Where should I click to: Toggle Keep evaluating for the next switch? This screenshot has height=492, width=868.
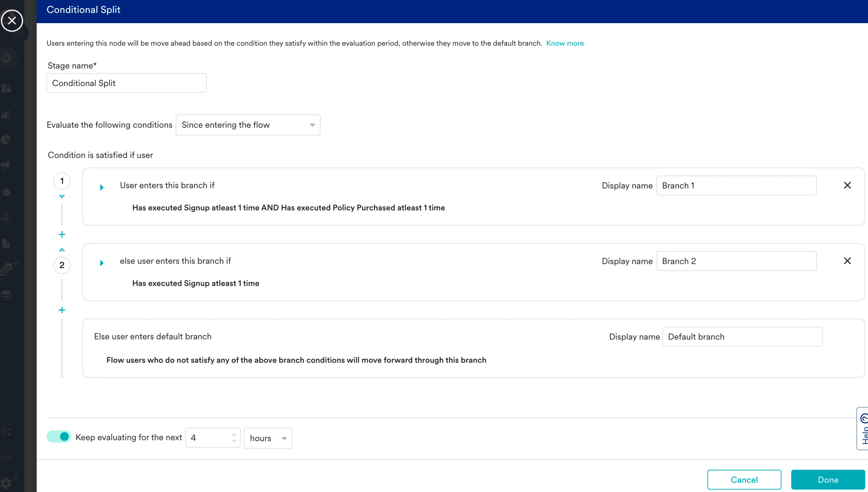(59, 437)
